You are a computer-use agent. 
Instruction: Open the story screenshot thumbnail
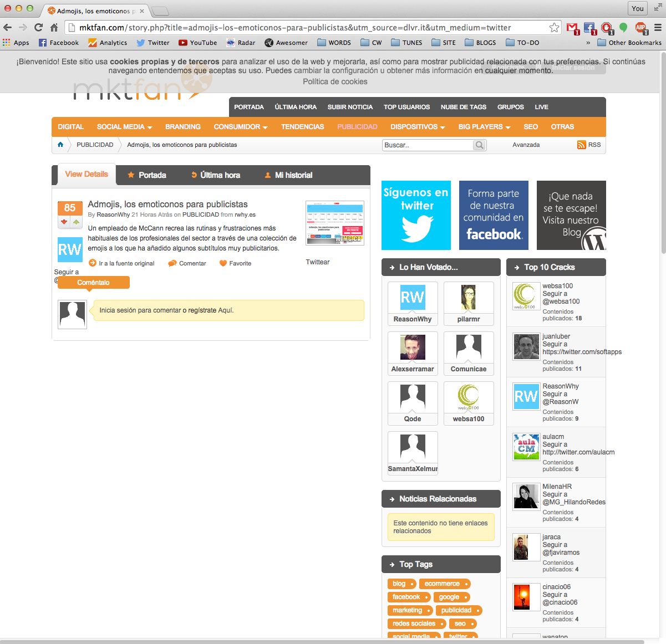(335, 223)
